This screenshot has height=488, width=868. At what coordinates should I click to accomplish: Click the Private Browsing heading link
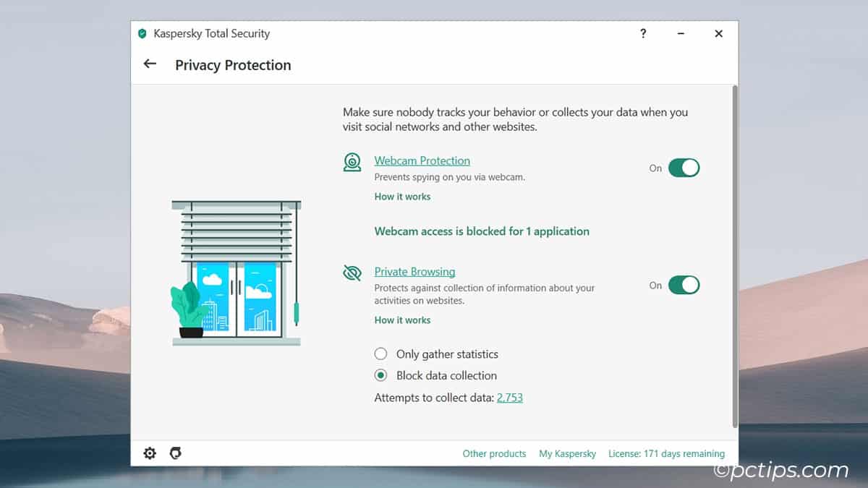click(414, 271)
